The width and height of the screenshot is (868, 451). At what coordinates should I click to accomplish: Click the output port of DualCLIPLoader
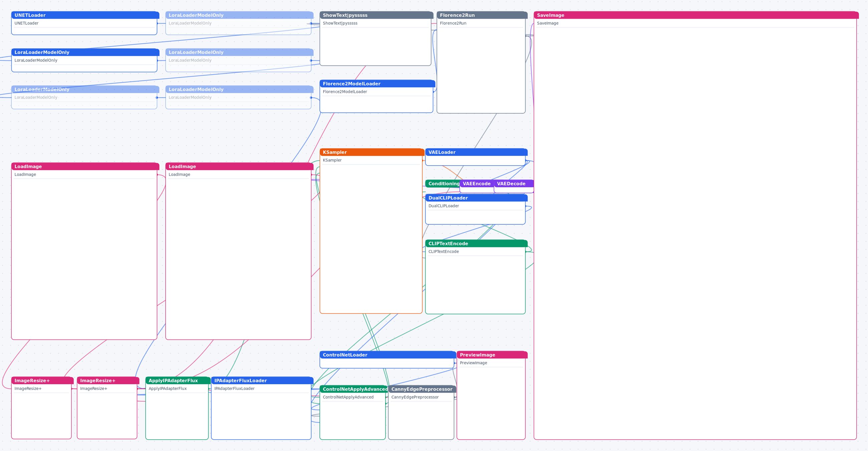(x=525, y=206)
